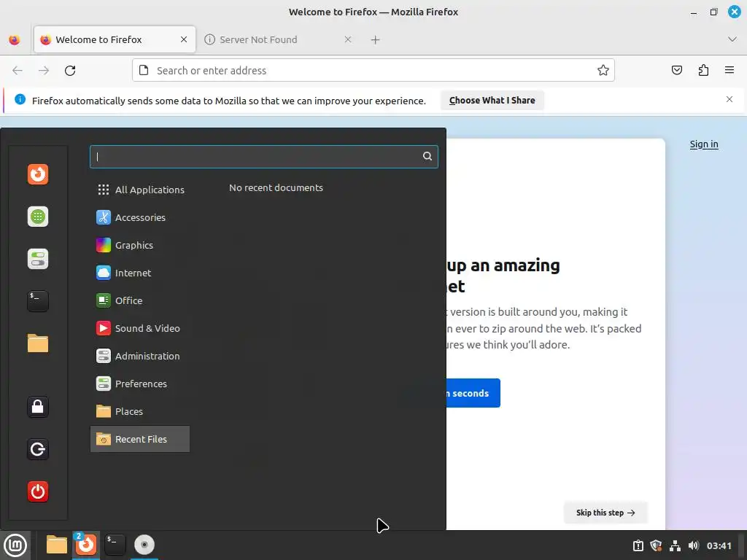Lock the screen with the padlock icon

pos(38,407)
